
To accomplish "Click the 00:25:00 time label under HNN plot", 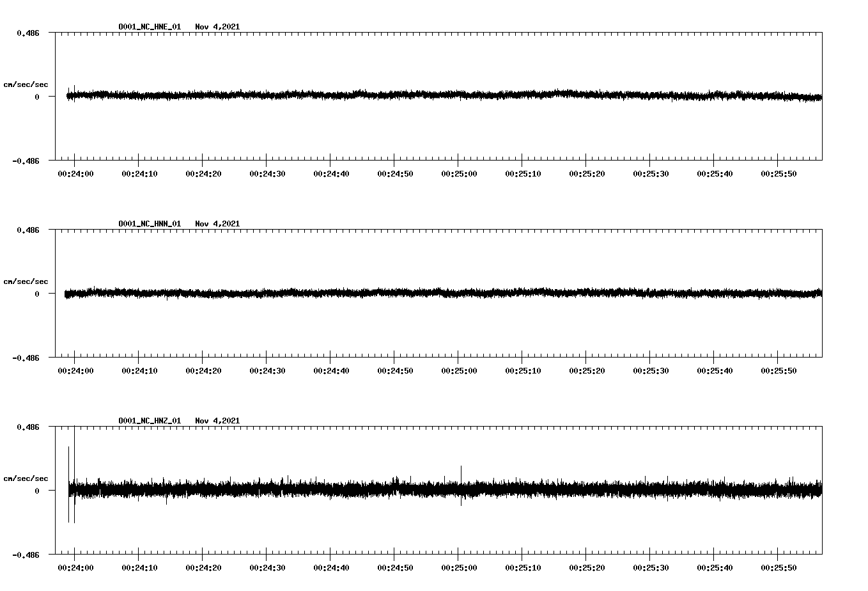I will coord(459,371).
